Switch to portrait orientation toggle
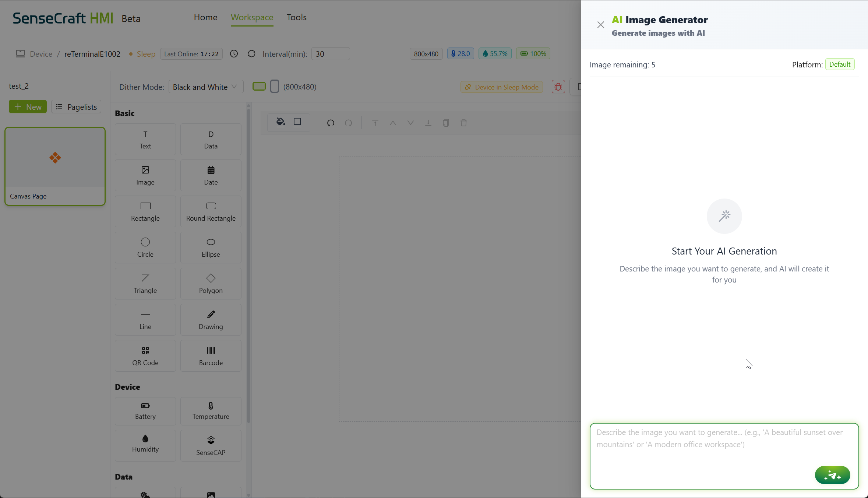The image size is (868, 498). (274, 87)
